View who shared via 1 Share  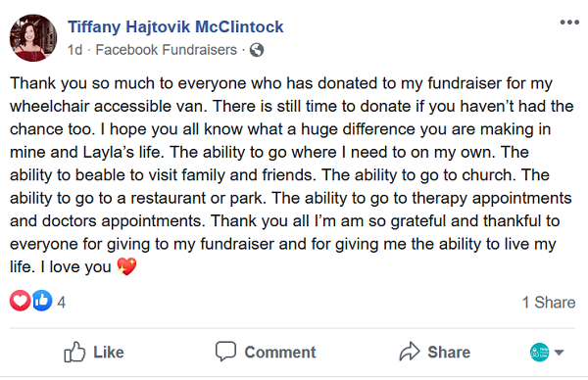(549, 303)
